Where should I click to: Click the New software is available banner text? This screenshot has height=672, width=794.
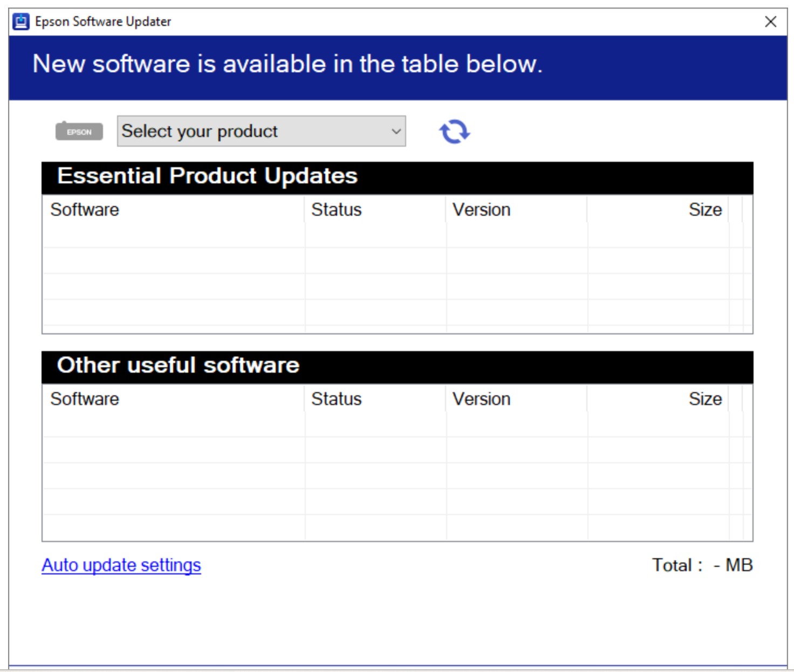[288, 64]
